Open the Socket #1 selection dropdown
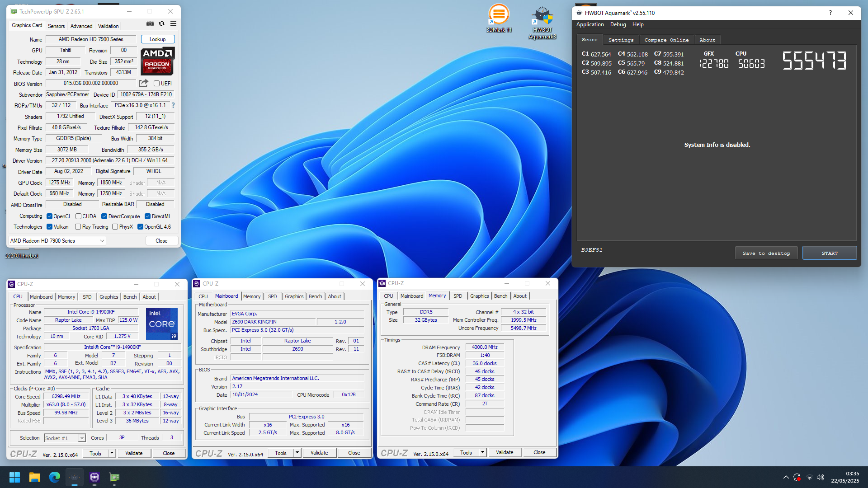This screenshot has width=868, height=488. tap(65, 438)
